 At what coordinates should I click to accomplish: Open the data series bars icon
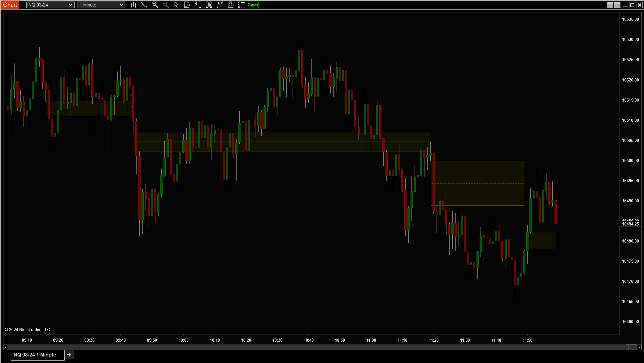[209, 5]
